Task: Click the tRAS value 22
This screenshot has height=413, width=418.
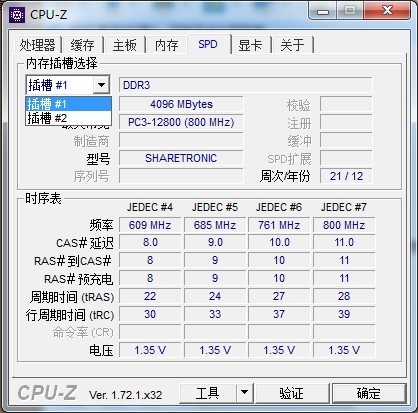Action: [x=150, y=296]
